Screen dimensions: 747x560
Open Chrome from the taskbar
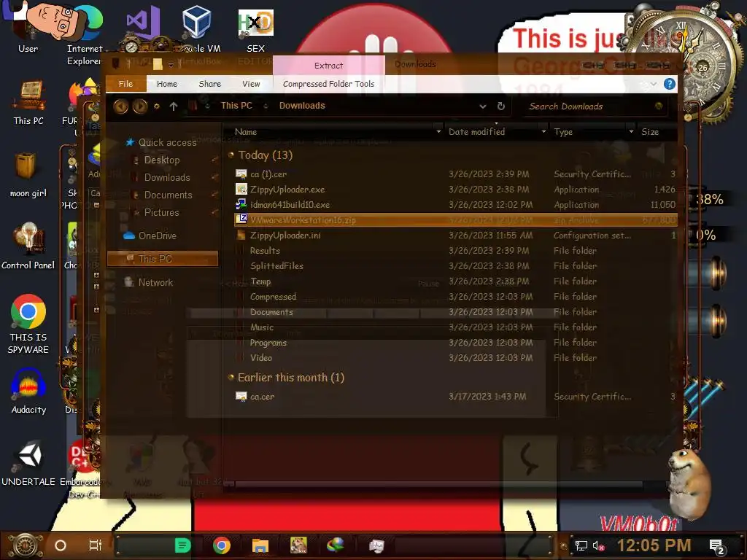pos(222,545)
